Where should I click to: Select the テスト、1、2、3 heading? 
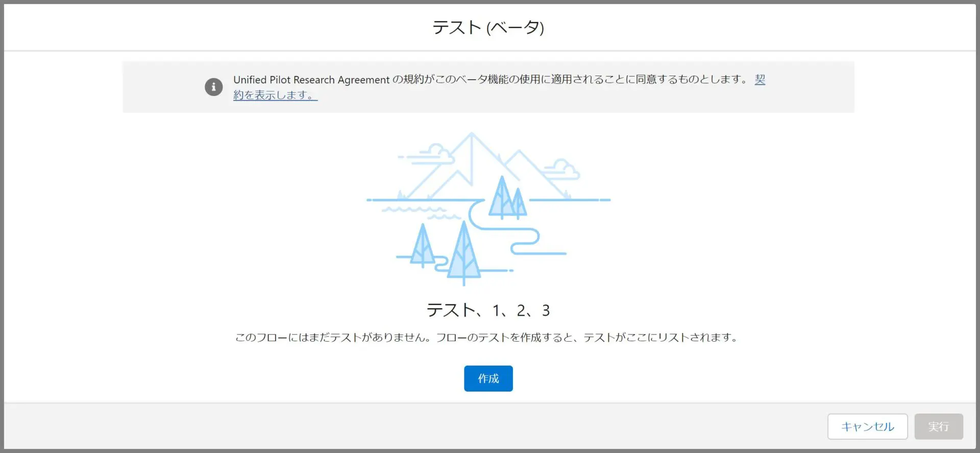(488, 310)
